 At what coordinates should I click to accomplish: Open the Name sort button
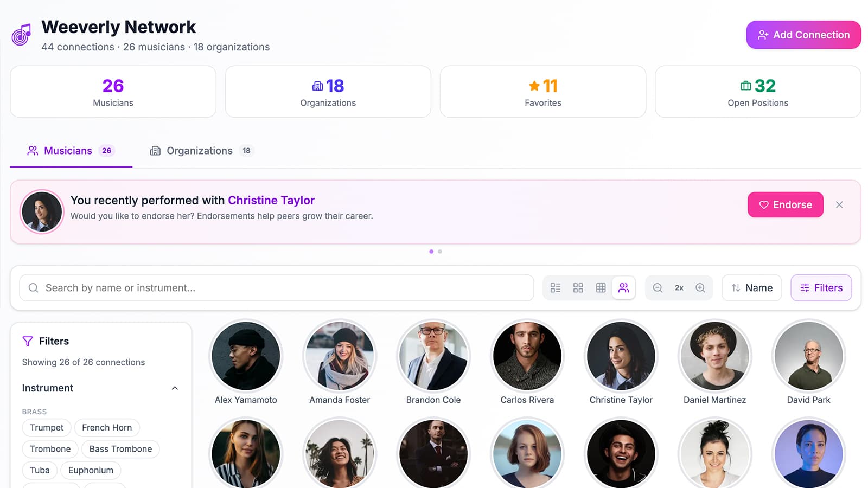point(752,288)
